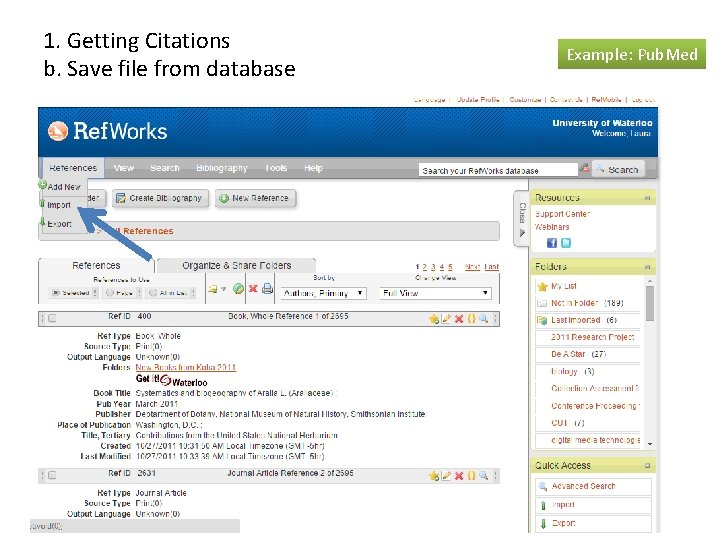Image resolution: width=720 pixels, height=540 pixels.
Task: Collapse the Quick Access panel
Action: (x=647, y=466)
